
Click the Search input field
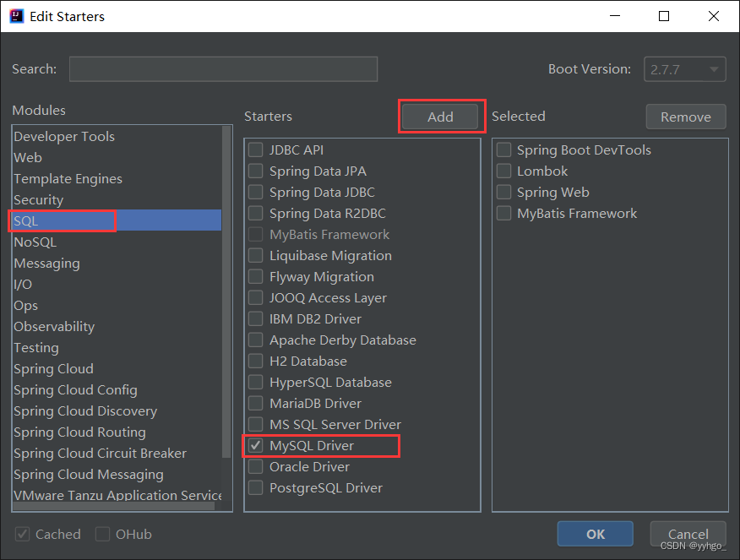pyautogui.click(x=223, y=69)
